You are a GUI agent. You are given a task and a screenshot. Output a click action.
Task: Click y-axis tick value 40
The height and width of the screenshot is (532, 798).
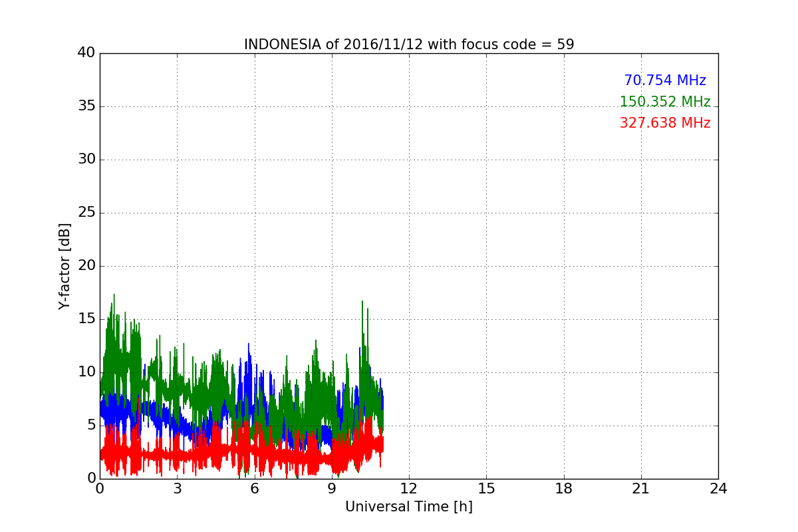pyautogui.click(x=86, y=53)
